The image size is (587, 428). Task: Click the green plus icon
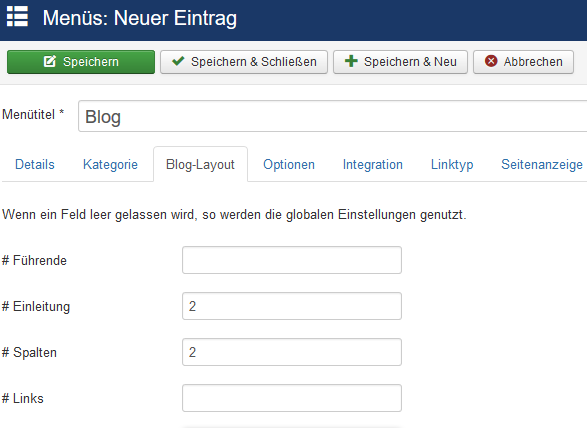[351, 61]
